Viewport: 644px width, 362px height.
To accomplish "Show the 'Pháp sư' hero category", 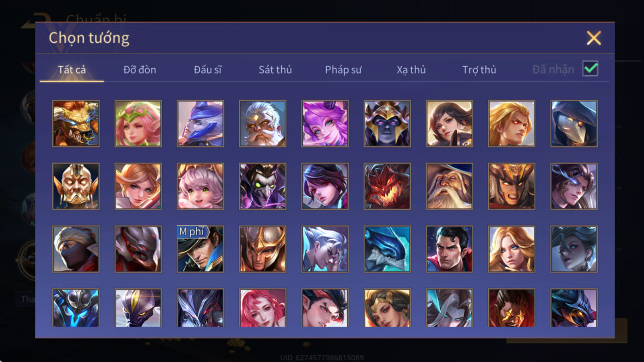I will [x=343, y=70].
